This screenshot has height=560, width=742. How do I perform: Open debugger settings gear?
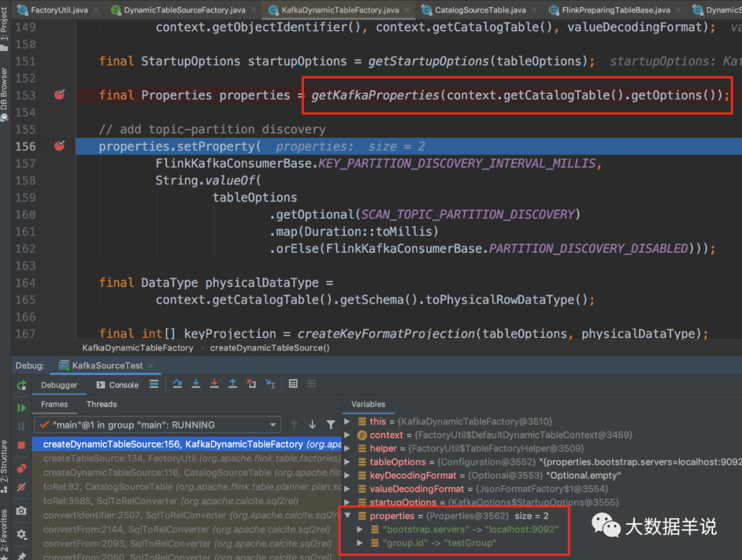coord(21,534)
